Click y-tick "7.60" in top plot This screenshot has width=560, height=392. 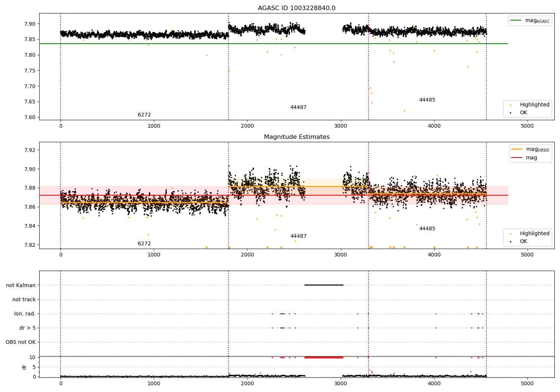[29, 117]
